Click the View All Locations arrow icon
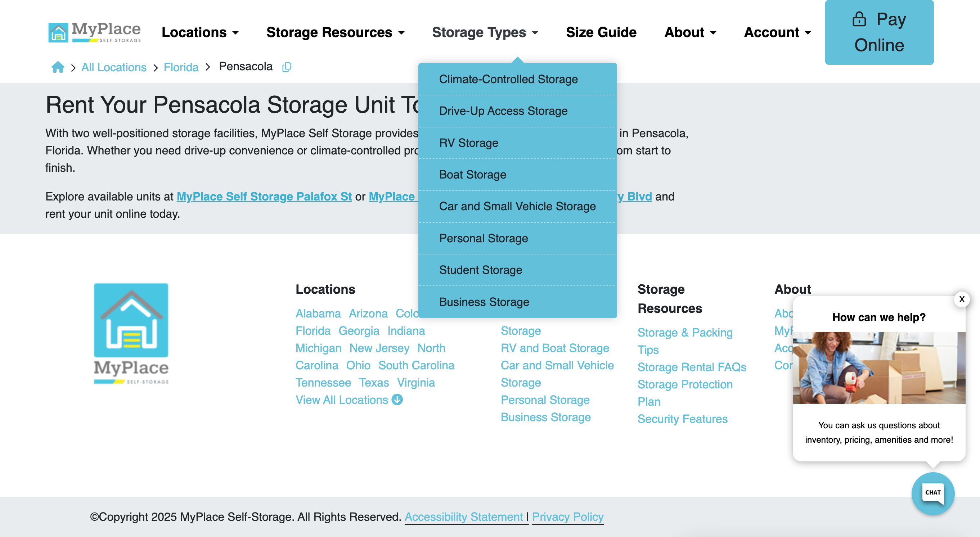Image resolution: width=980 pixels, height=537 pixels. point(397,400)
